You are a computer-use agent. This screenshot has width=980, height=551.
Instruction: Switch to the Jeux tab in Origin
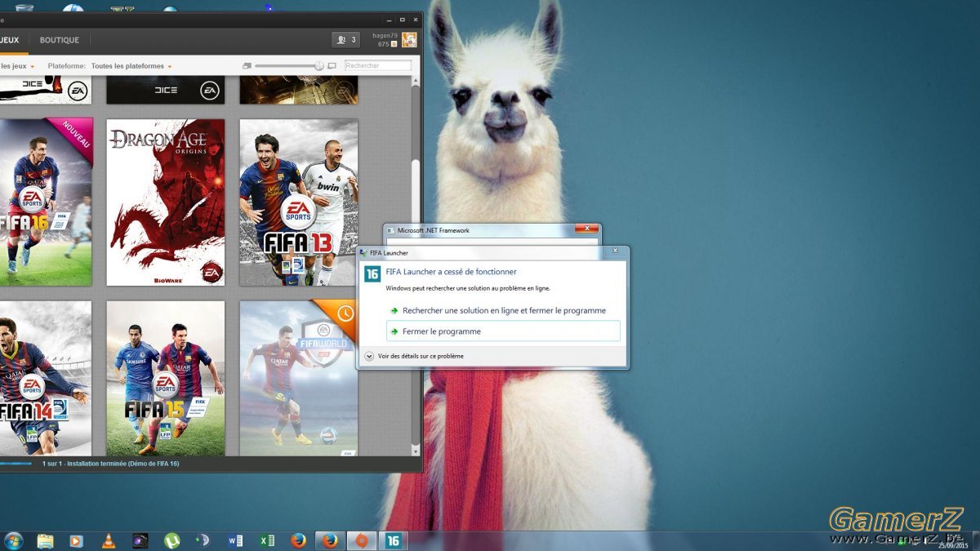tap(9, 40)
